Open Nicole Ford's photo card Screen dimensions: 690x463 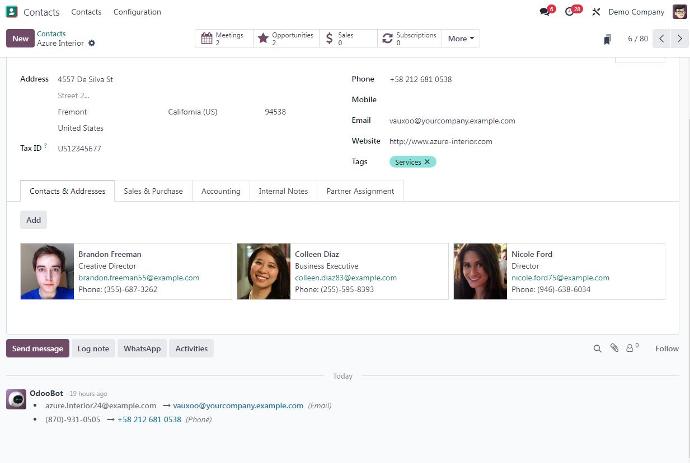click(480, 271)
